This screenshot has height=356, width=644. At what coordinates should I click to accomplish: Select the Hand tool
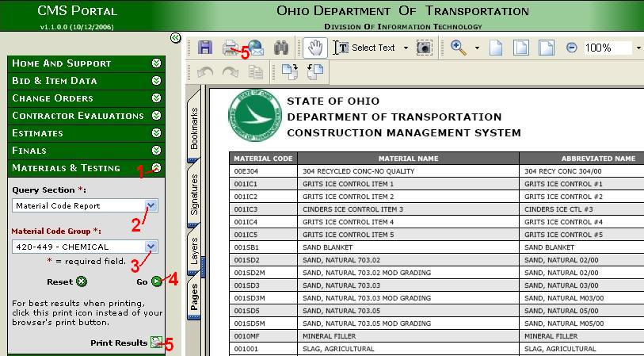[x=315, y=48]
